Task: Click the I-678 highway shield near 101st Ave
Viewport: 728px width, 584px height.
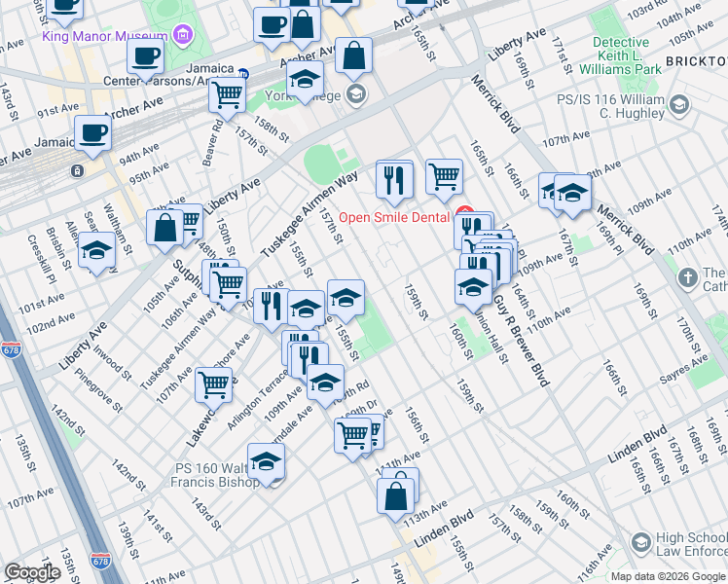Action: 10,349
